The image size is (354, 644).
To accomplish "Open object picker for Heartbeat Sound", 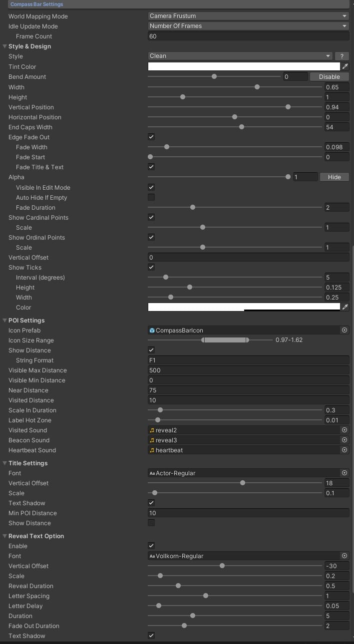I will pos(344,450).
